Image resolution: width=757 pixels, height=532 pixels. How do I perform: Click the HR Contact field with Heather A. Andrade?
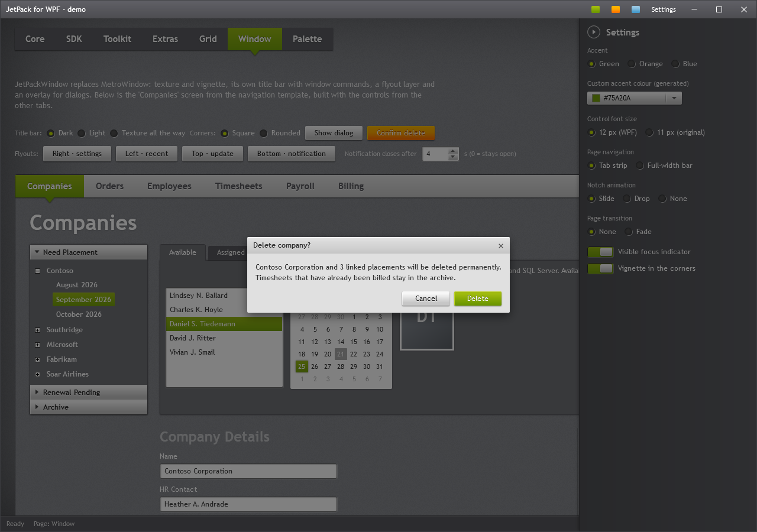pos(248,504)
